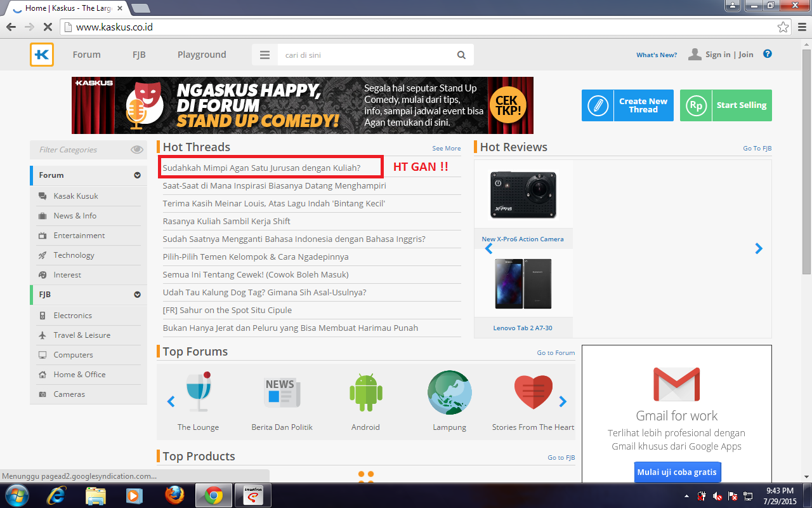The height and width of the screenshot is (508, 812).
Task: Open See More for Hot Threads
Action: coord(447,149)
